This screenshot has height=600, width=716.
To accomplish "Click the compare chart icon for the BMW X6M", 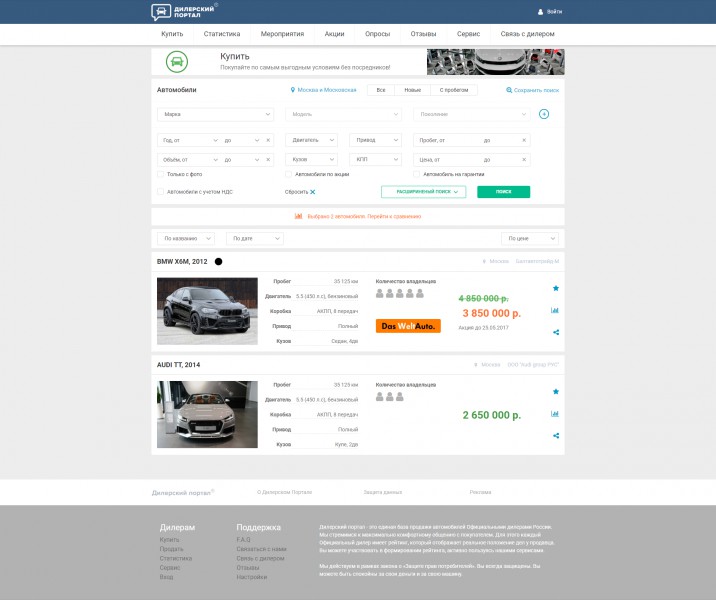I will coord(555,311).
